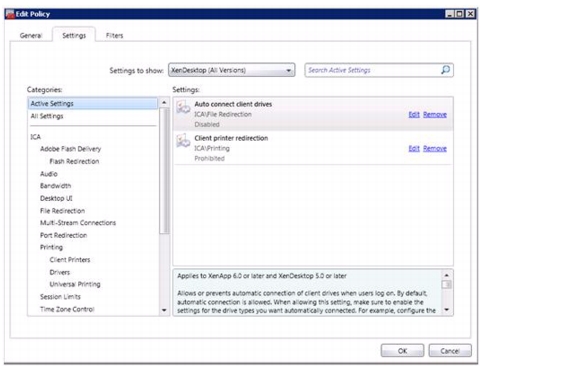The image size is (576, 366).
Task: Click categories list scroll down arrow
Action: [164, 311]
